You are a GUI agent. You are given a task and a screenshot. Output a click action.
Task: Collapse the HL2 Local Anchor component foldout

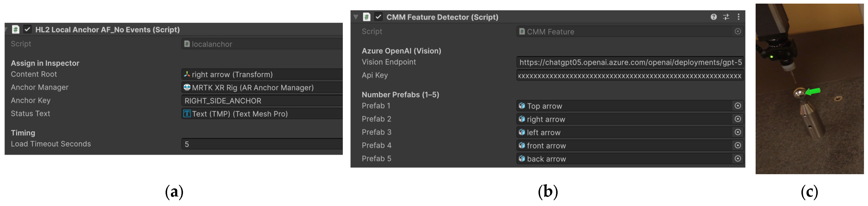[x=6, y=29]
